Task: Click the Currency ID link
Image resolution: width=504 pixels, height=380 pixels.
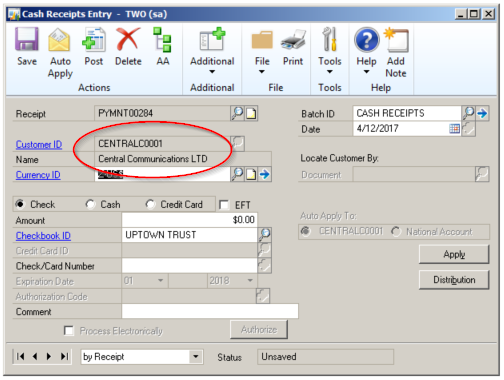Action: click(x=38, y=175)
